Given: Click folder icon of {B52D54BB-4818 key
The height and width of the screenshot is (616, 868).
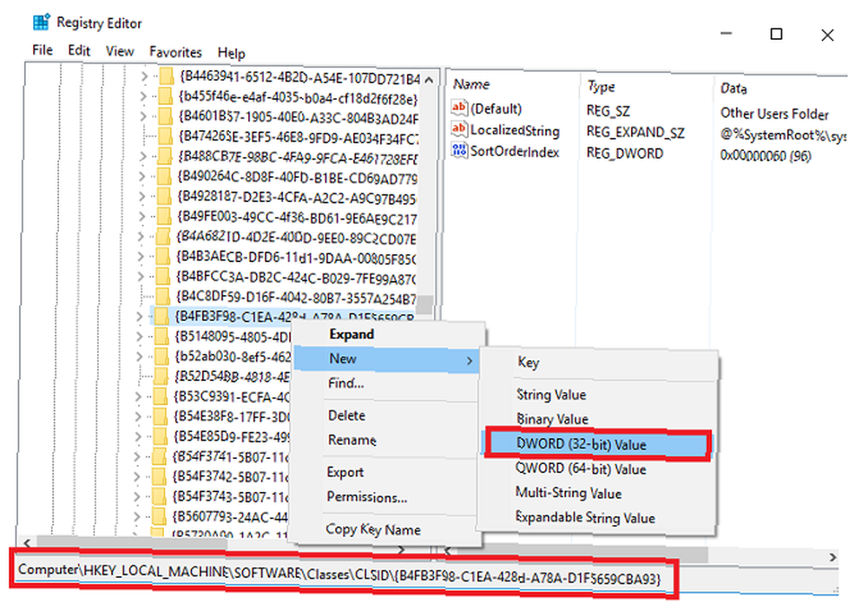Looking at the screenshot, I should click(161, 377).
